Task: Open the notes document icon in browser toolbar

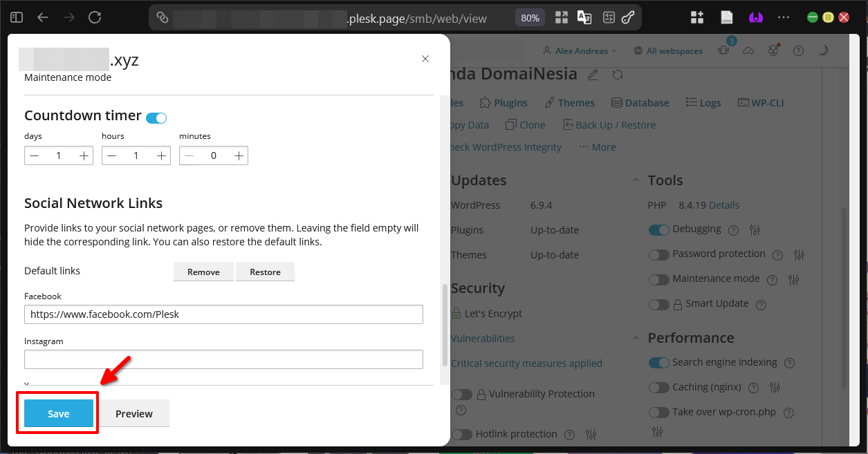Action: [727, 17]
